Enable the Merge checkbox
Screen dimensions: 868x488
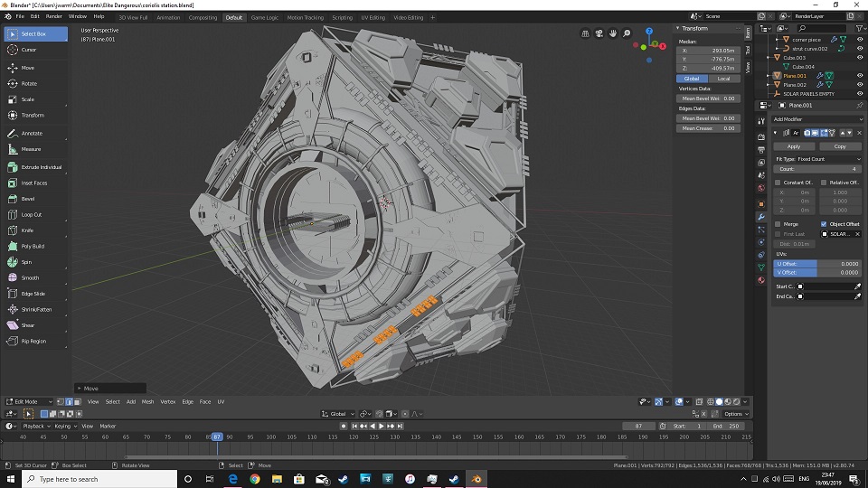coord(778,224)
